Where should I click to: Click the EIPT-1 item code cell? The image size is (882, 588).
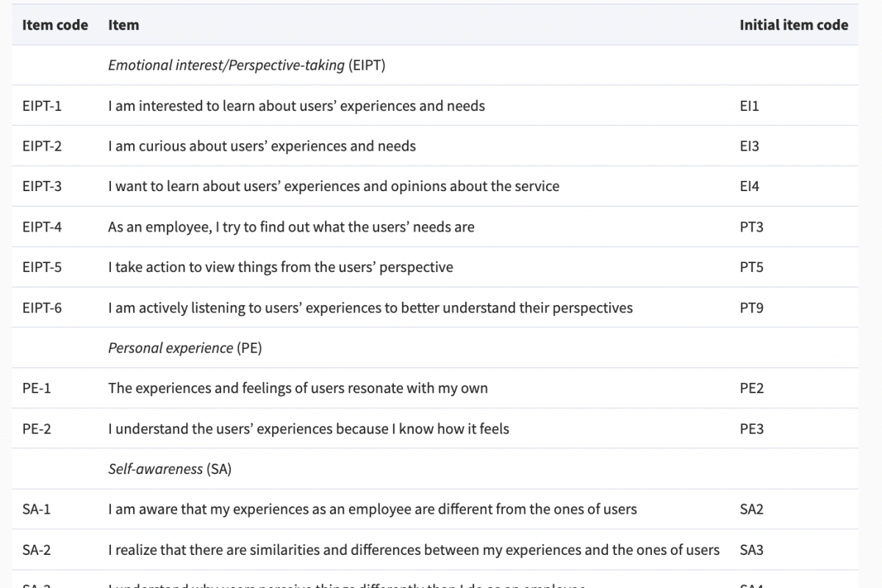point(42,106)
